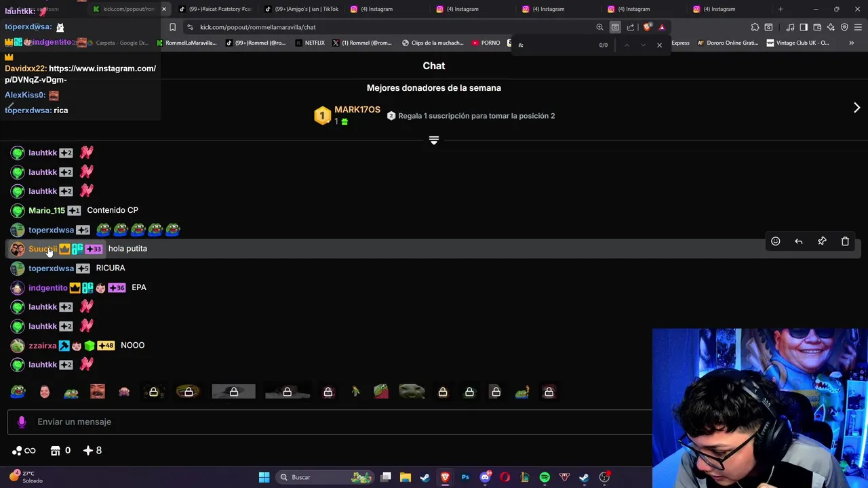This screenshot has width=868, height=488.
Task: Share this page via address bar icon
Action: [631, 27]
